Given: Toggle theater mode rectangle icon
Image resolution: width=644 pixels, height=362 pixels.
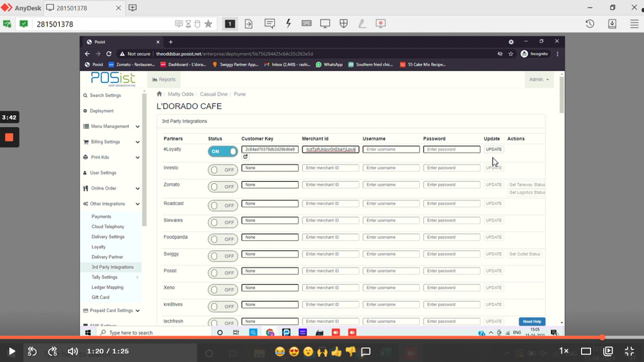Looking at the screenshot, I should pyautogui.click(x=586, y=351).
